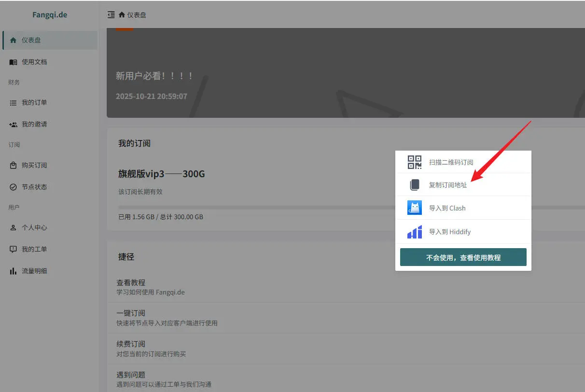
Task: Click 不会使用，查看使用教程 button
Action: click(x=463, y=257)
